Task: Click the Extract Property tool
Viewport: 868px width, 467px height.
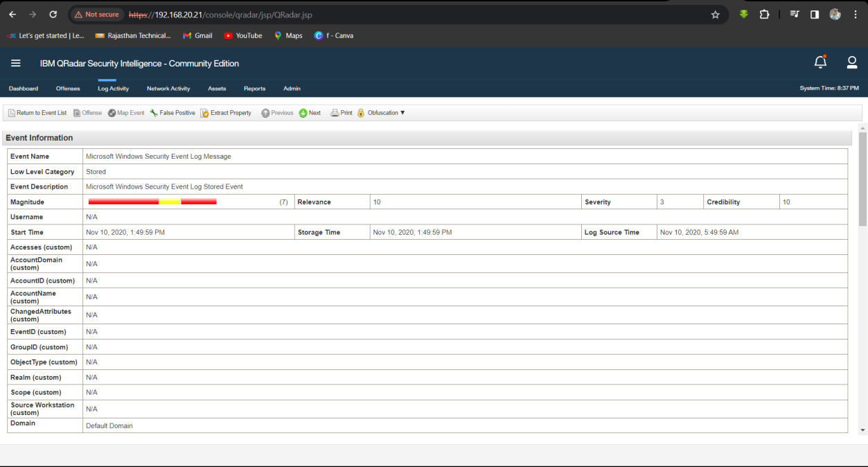Action: 226,113
